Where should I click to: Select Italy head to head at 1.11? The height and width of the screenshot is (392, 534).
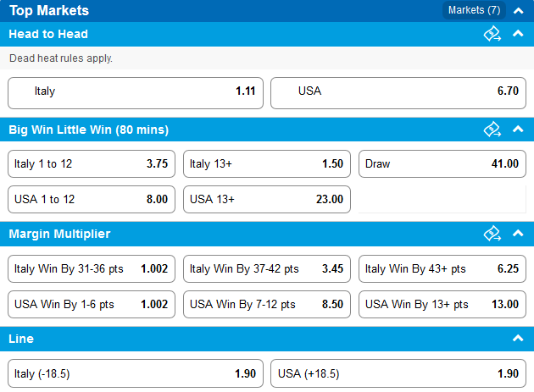point(136,93)
